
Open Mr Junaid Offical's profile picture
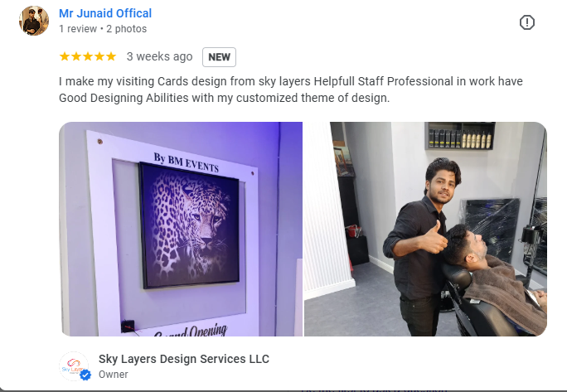[x=34, y=21]
